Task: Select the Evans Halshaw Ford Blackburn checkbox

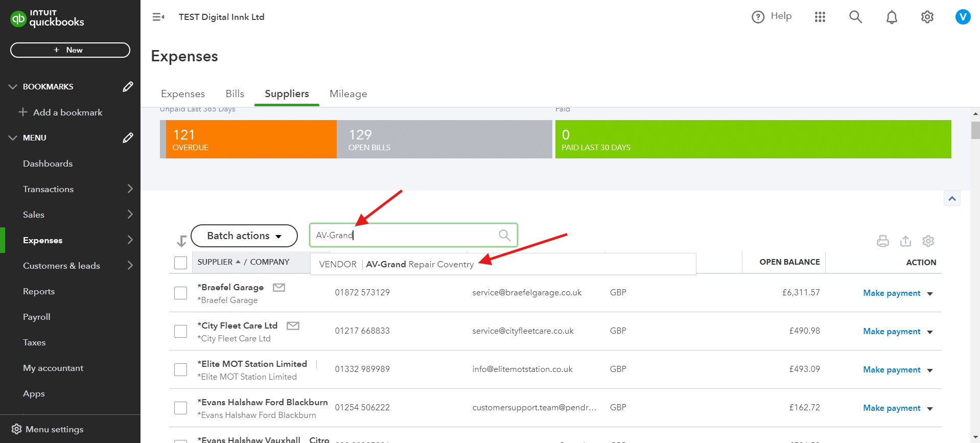Action: tap(180, 408)
